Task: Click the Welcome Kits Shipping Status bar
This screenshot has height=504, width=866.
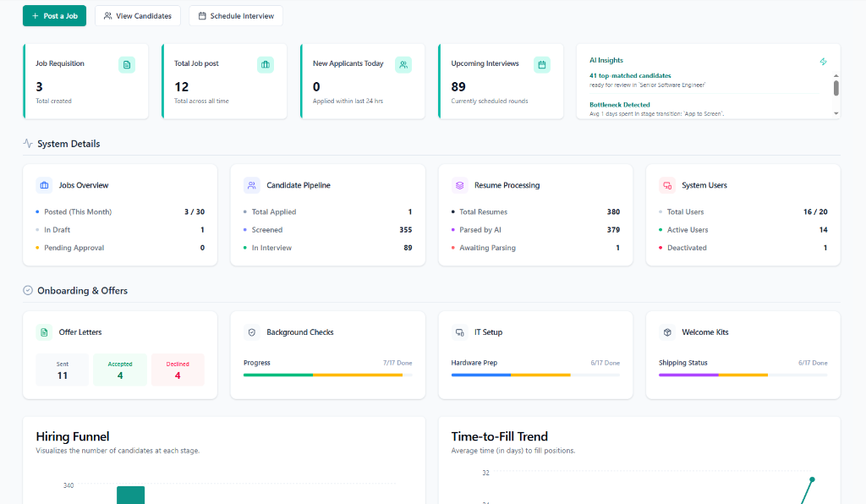Action: [x=743, y=375]
